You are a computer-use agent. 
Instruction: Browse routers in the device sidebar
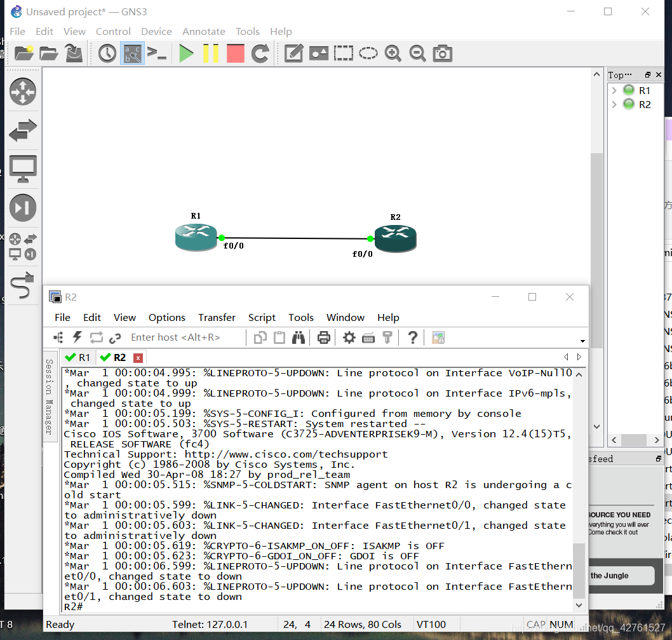23,92
